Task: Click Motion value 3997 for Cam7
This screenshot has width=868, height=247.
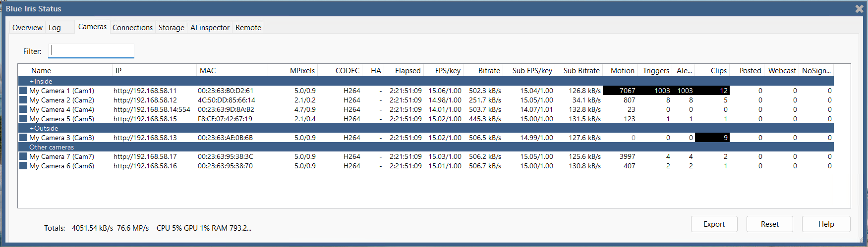Action: pyautogui.click(x=627, y=156)
